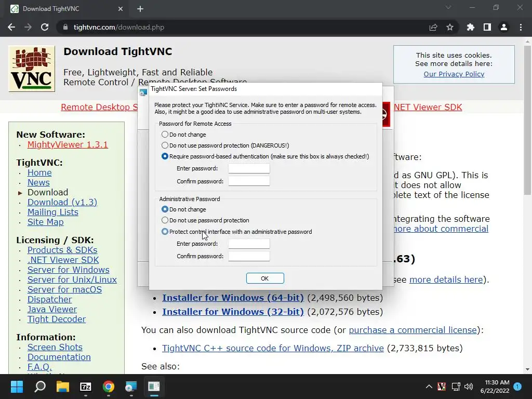Open the Tight Decoder link
The image size is (532, 399).
click(x=56, y=319)
